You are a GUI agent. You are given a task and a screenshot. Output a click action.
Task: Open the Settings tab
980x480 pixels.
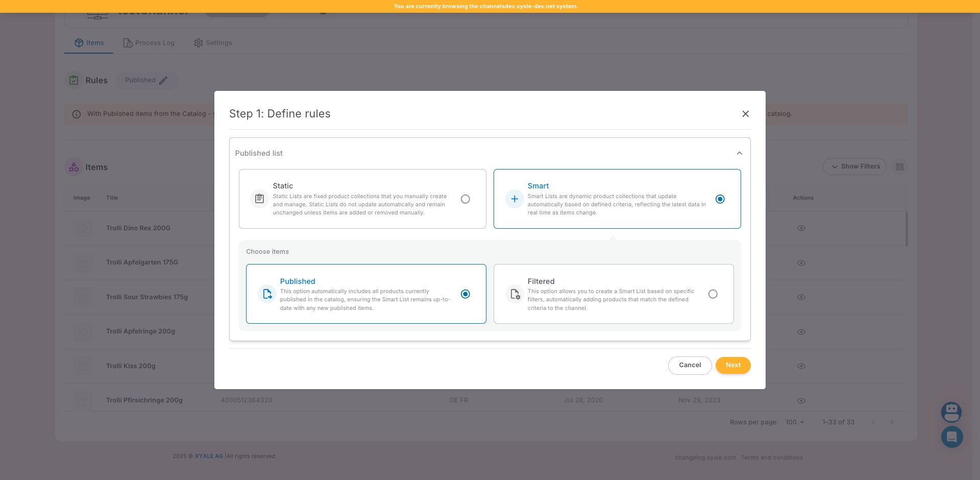pos(212,43)
